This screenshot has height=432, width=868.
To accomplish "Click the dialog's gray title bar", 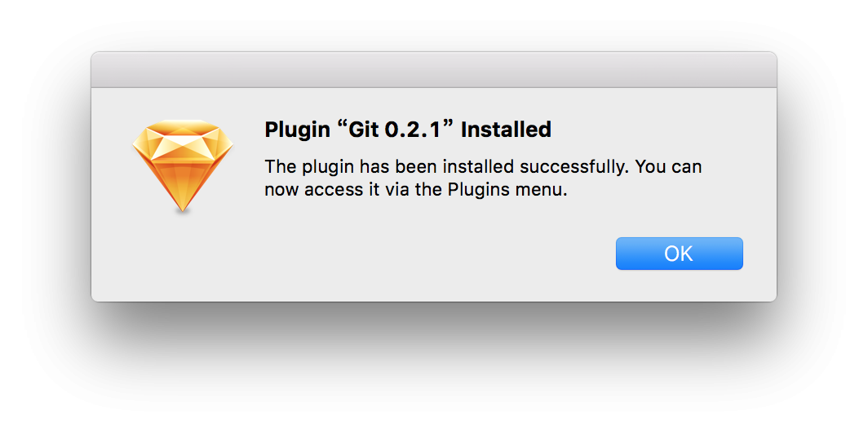I will 434,70.
